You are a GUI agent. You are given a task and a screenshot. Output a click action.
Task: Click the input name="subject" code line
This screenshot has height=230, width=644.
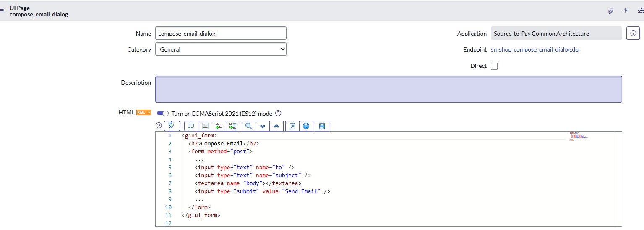(253, 176)
